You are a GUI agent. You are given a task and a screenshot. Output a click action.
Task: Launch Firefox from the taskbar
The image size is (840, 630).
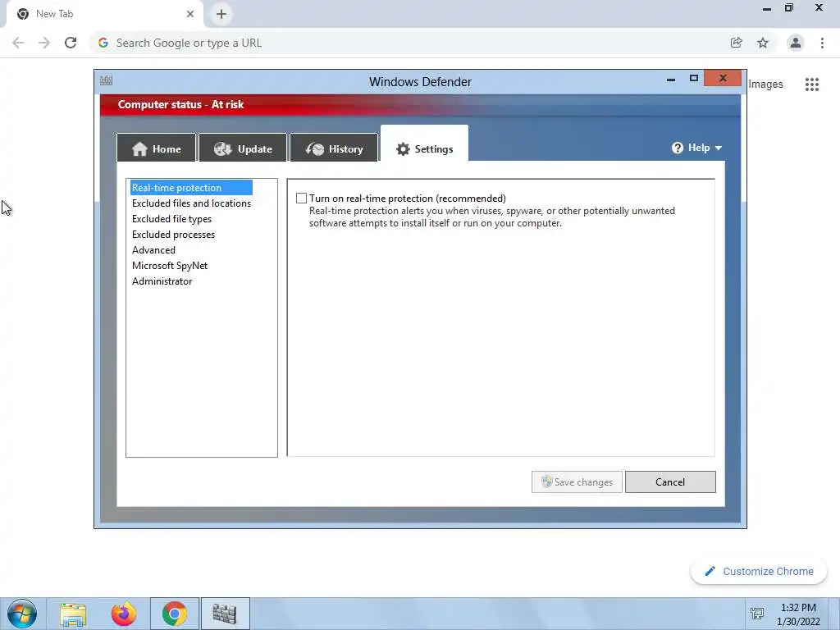(124, 614)
